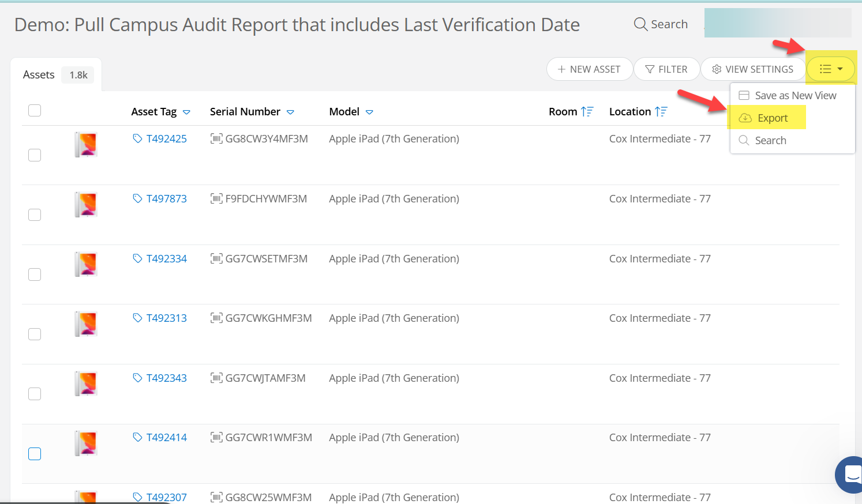Image resolution: width=862 pixels, height=504 pixels.
Task: Open asset link T492334
Action: 166,259
